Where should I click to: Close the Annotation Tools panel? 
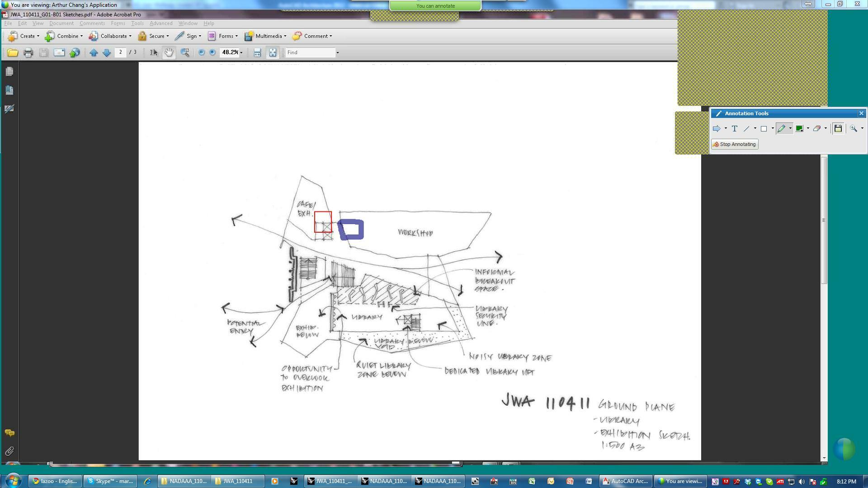pos(861,113)
